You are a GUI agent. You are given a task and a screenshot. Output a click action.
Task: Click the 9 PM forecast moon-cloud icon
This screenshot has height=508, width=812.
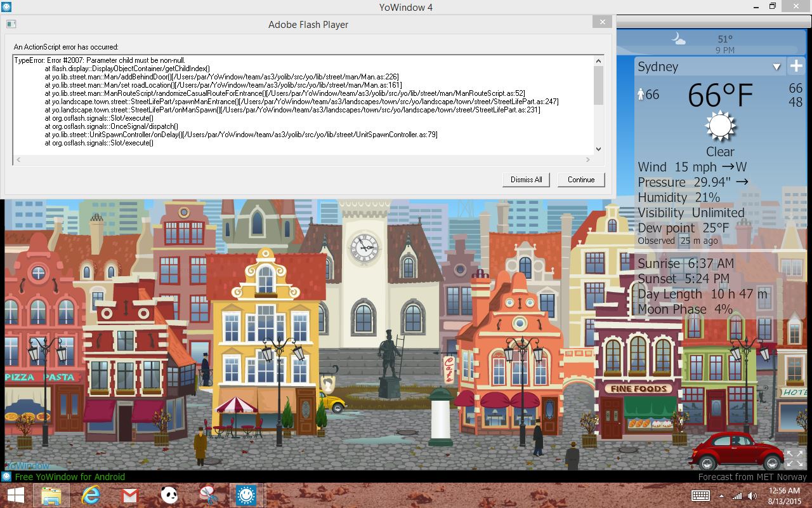(x=678, y=39)
